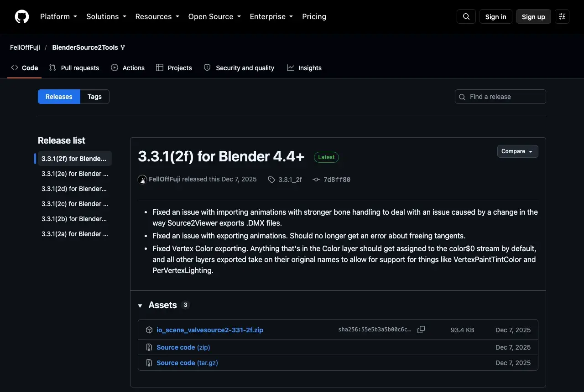
Task: Focus the Find a release field
Action: point(501,97)
